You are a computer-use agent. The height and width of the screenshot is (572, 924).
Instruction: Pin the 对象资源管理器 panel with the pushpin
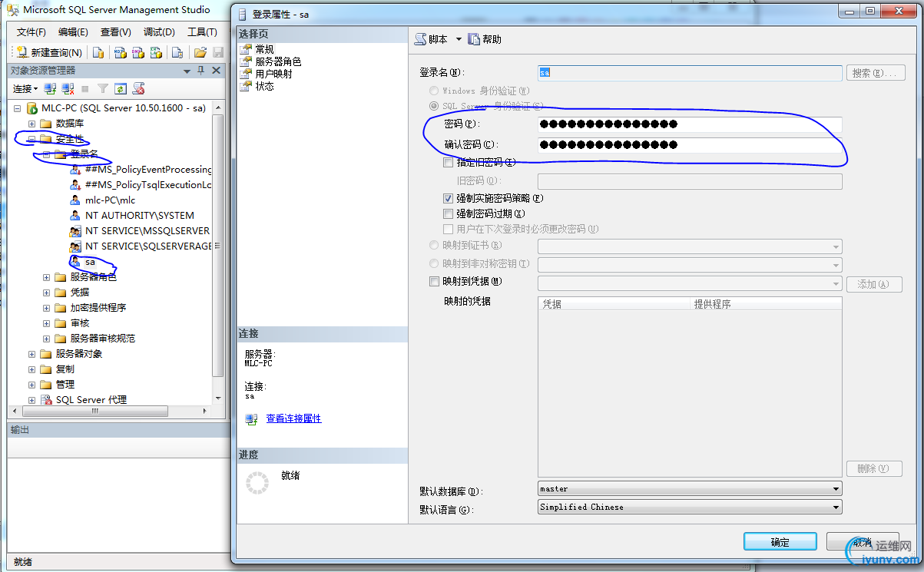pos(201,71)
